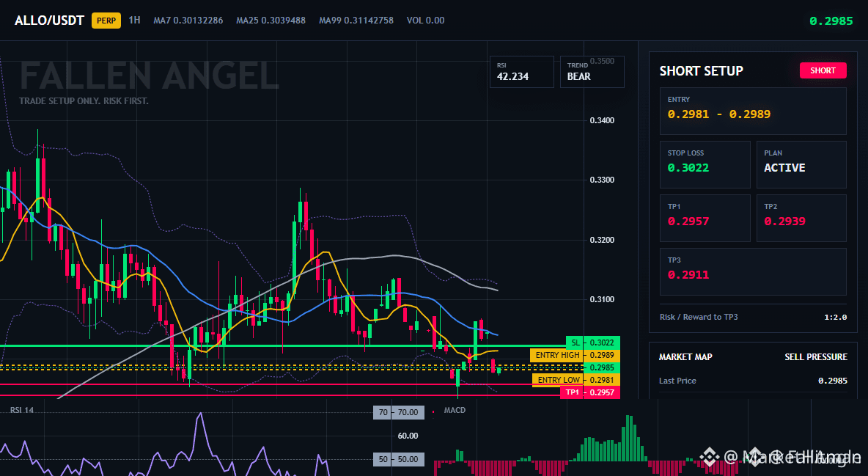Click MA99 0.31142758 indicator value

356,20
